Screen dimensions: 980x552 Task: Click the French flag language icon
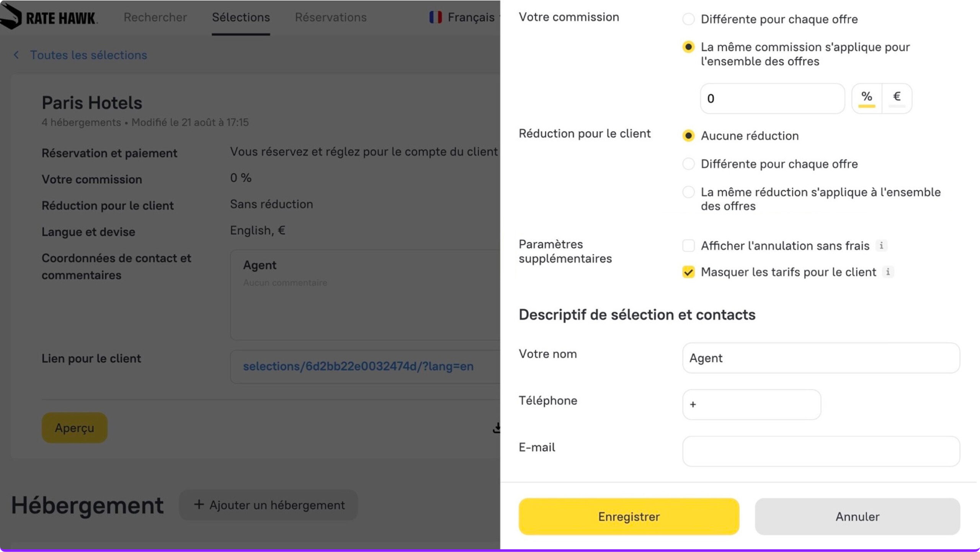(436, 17)
